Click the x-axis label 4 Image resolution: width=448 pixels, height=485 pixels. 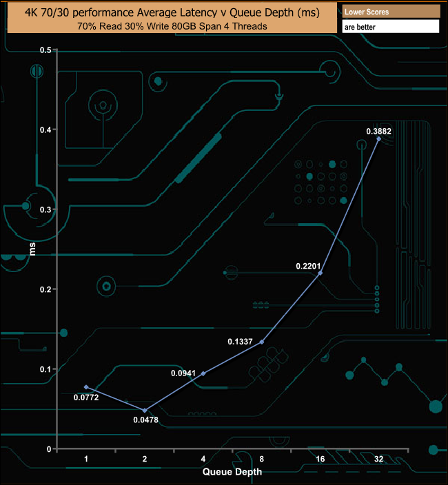coord(203,459)
